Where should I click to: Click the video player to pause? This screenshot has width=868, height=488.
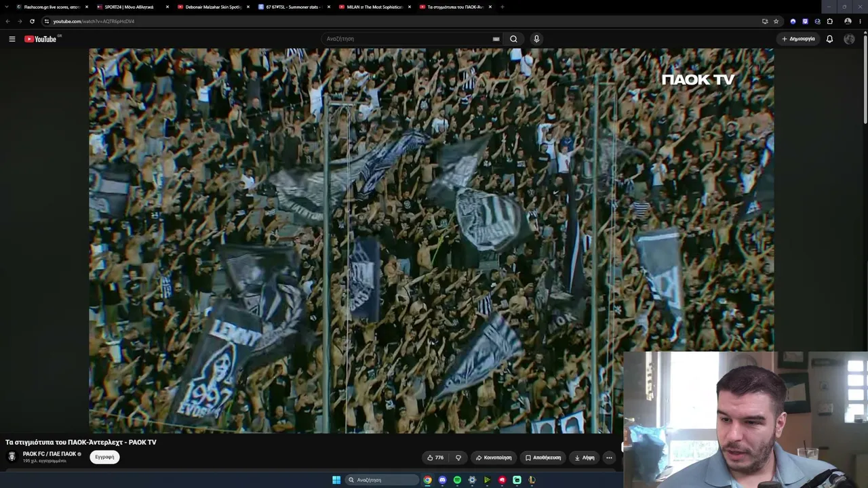click(431, 241)
